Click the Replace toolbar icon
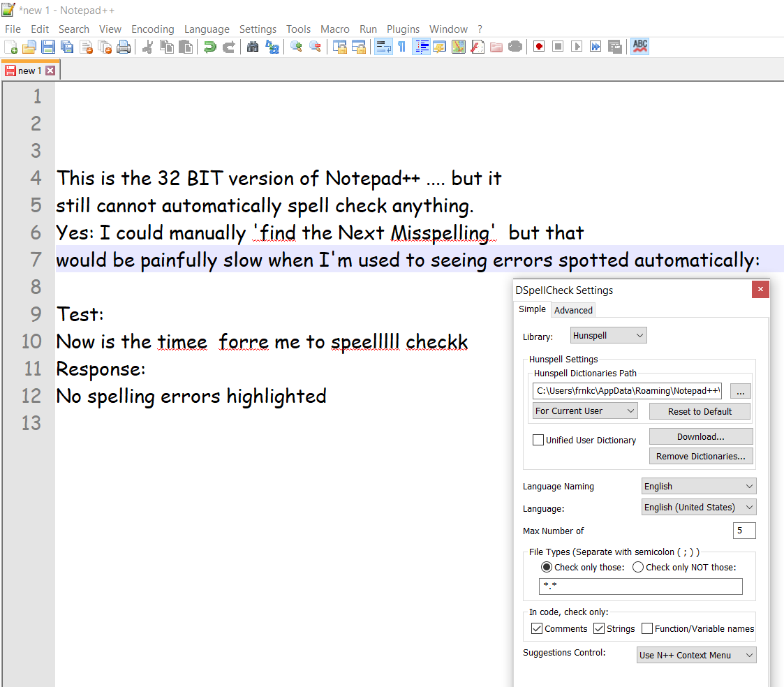 coord(272,47)
